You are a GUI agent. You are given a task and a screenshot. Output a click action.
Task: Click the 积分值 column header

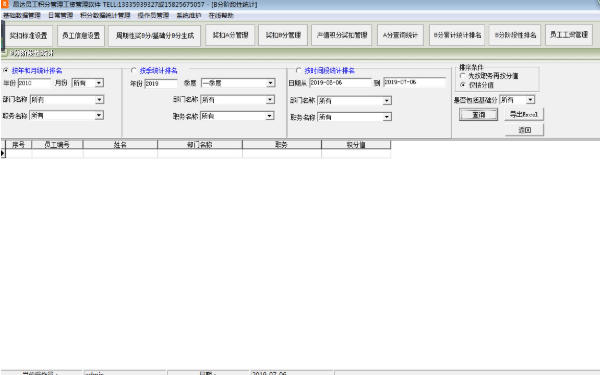pyautogui.click(x=356, y=145)
